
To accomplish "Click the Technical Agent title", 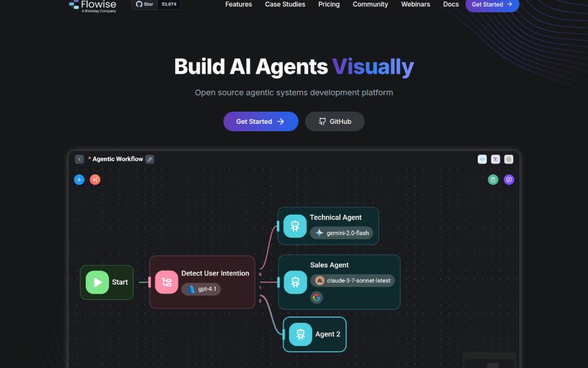I will (x=336, y=217).
